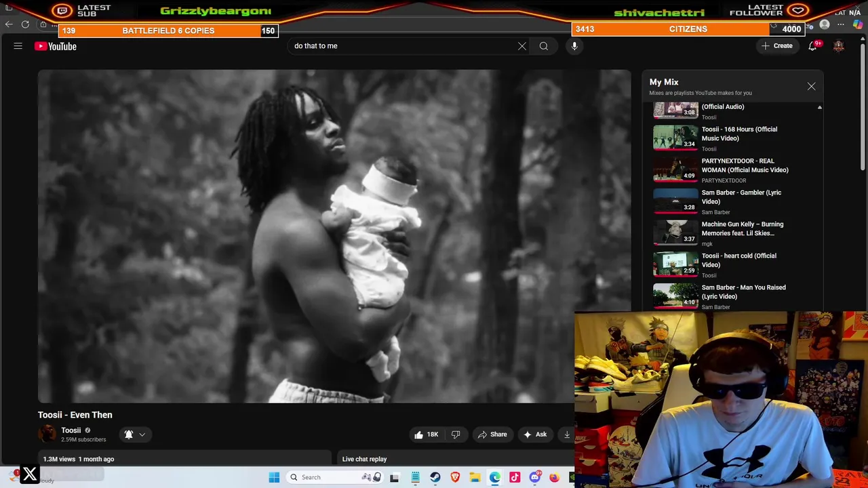
Task: Open thumbnail of the 2:59 heart cold video
Action: (675, 264)
